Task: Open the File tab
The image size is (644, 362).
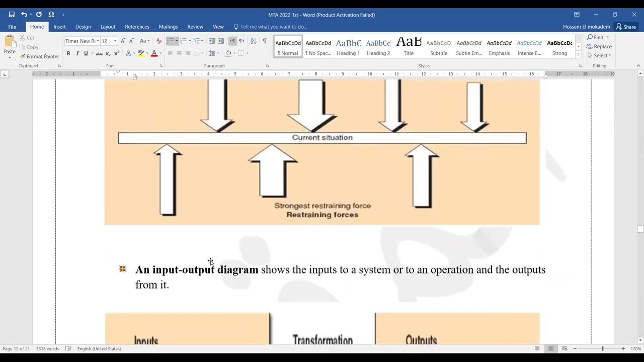Action: pyautogui.click(x=12, y=27)
